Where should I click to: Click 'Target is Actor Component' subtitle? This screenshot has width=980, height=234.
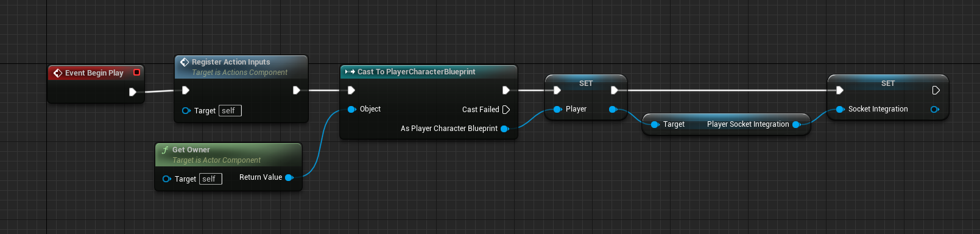click(x=216, y=160)
